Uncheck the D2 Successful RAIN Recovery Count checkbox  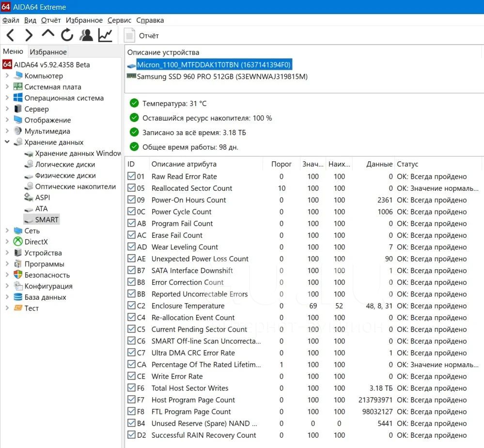pos(131,435)
